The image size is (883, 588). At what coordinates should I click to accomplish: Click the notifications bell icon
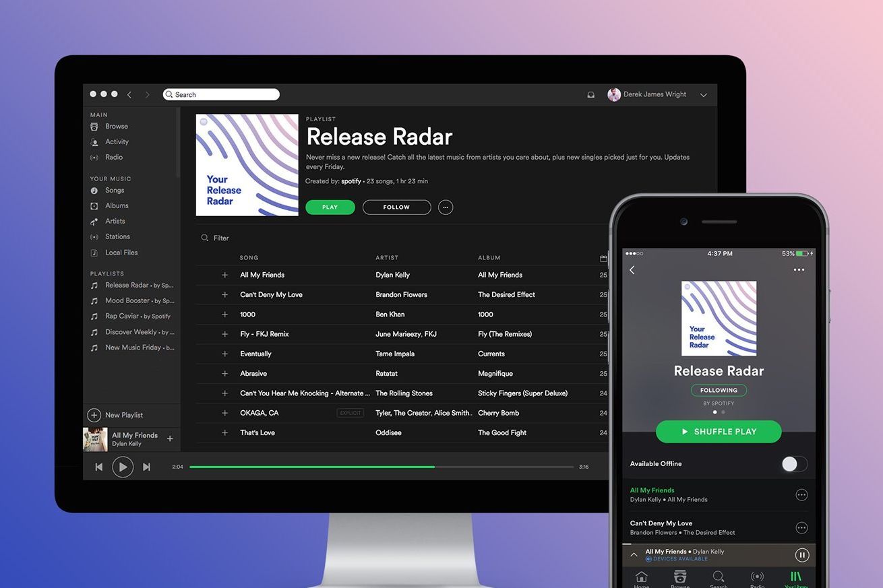tap(590, 94)
